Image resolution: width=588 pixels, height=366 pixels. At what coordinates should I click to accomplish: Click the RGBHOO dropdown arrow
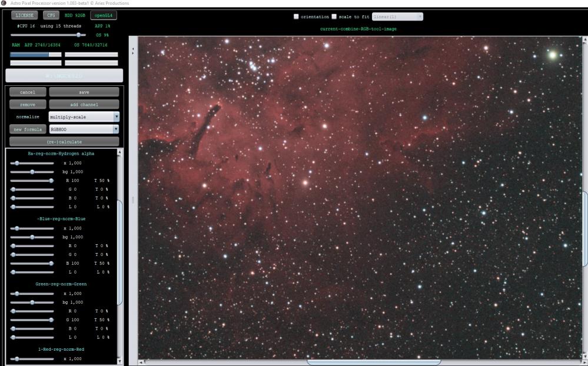(116, 129)
